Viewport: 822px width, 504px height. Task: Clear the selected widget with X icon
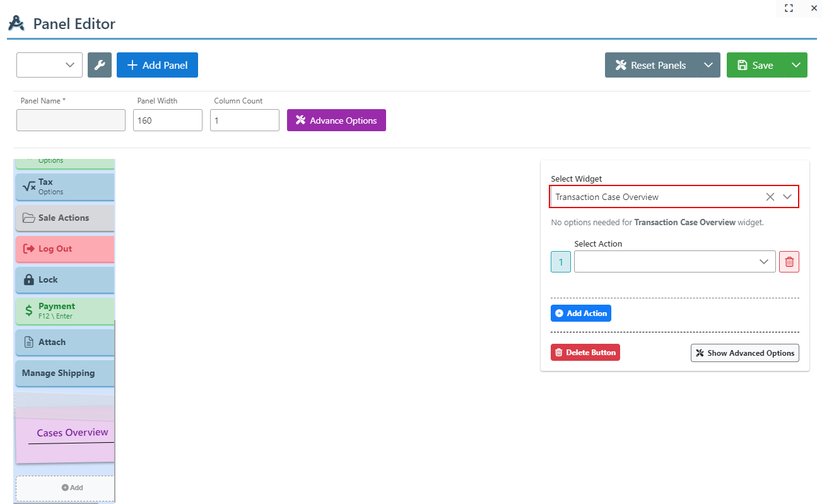click(x=770, y=197)
